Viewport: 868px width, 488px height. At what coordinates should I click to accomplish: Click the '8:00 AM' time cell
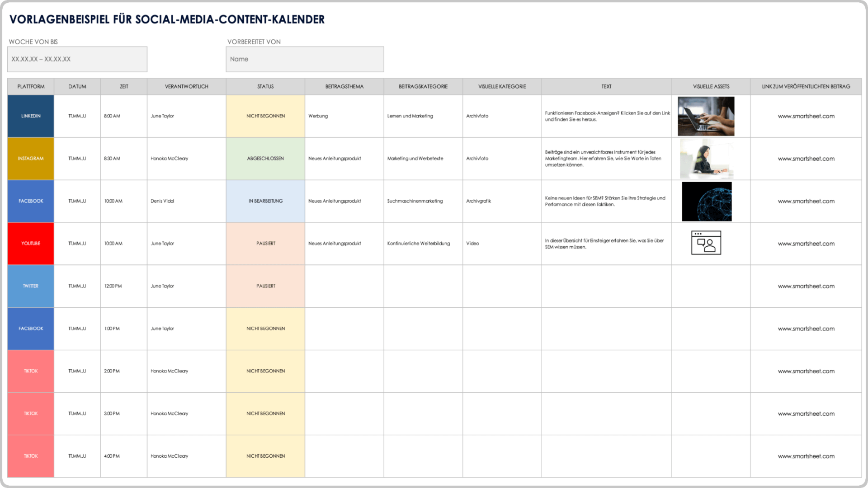(124, 116)
